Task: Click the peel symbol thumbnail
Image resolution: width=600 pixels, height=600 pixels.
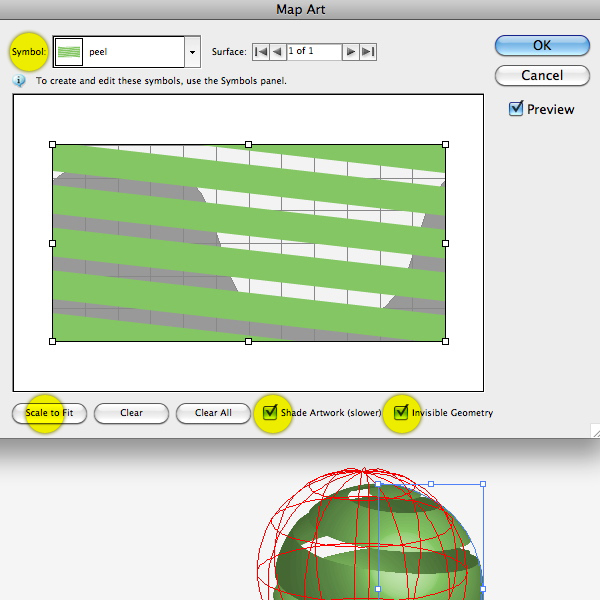Action: click(69, 52)
